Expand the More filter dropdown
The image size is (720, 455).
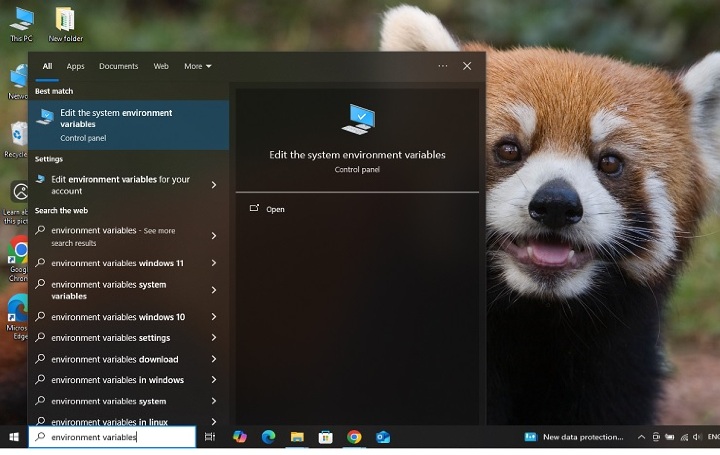tap(197, 66)
